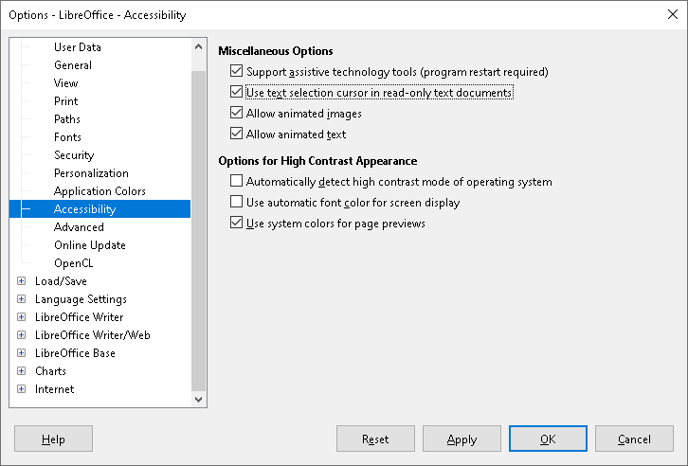Screen dimensions: 688x466
Task: Close the Options dialog with X
Action: click(672, 14)
